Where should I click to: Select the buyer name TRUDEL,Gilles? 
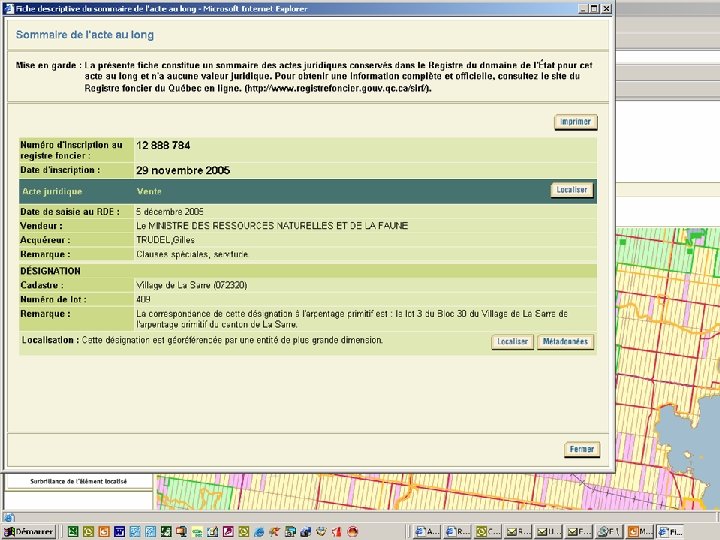(x=165, y=240)
